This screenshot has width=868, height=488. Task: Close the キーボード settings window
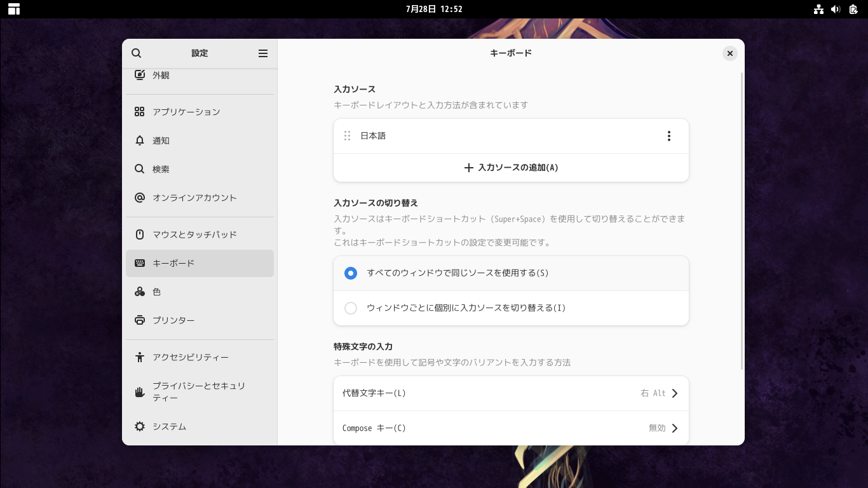coord(730,53)
